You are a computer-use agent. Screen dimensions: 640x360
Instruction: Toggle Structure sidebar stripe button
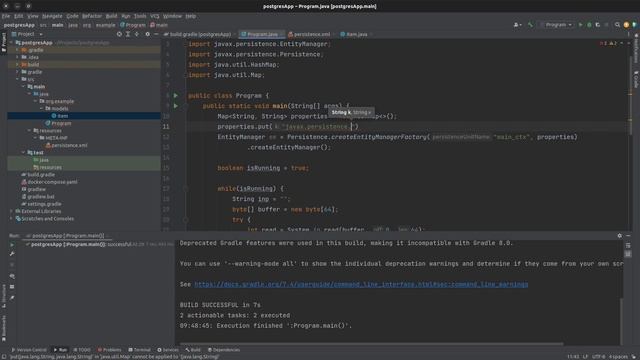pyautogui.click(x=4, y=296)
